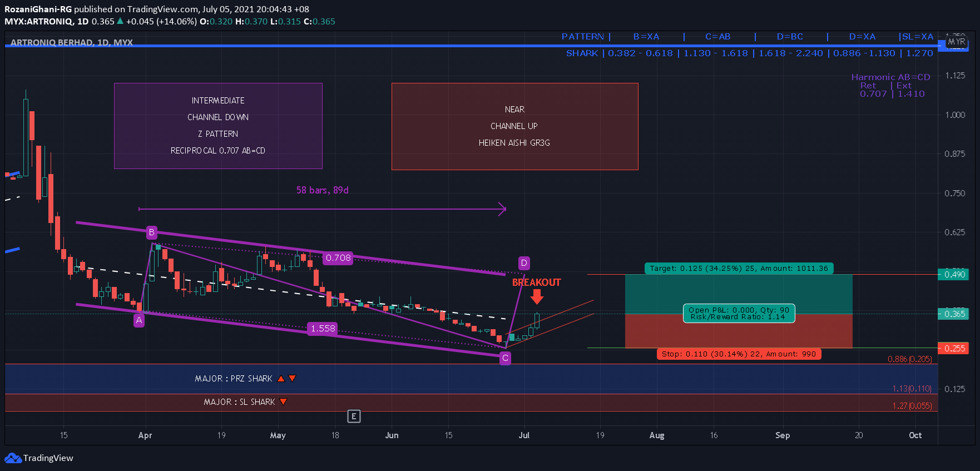
Task: Click the 0.255 stop price tag
Action: (x=954, y=348)
